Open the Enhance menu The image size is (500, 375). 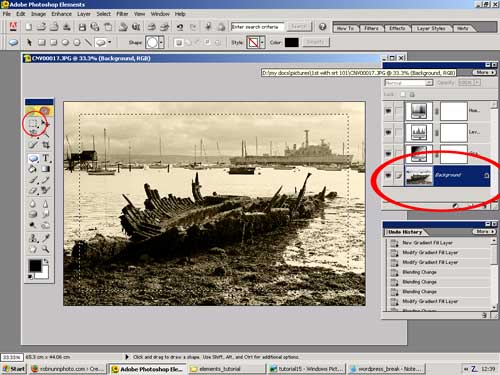click(61, 14)
